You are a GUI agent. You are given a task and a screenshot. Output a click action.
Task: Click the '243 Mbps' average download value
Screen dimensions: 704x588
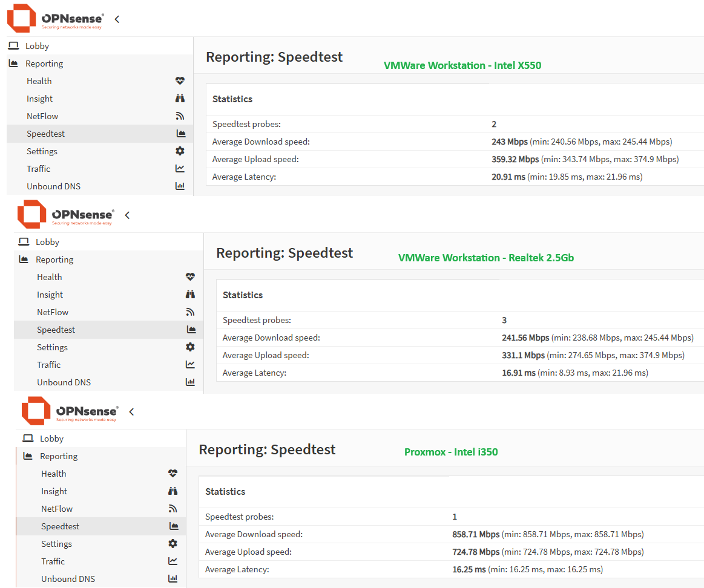point(510,142)
